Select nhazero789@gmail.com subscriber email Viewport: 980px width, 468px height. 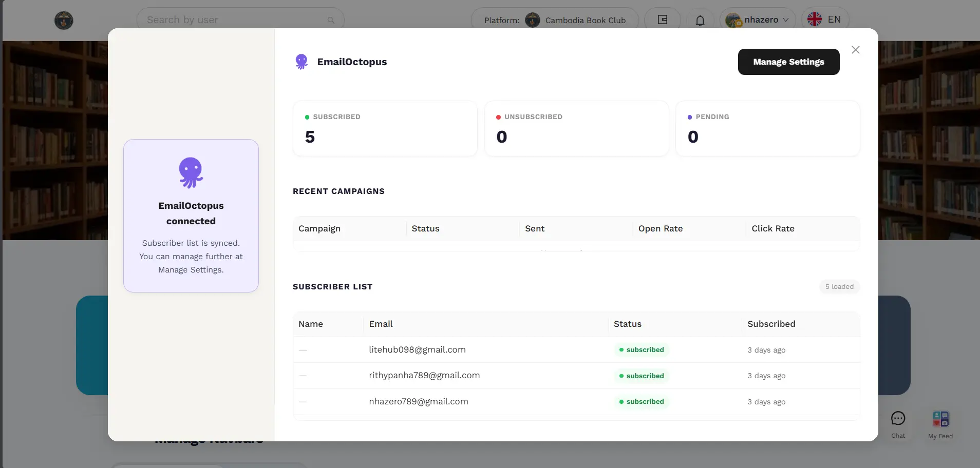tap(419, 401)
